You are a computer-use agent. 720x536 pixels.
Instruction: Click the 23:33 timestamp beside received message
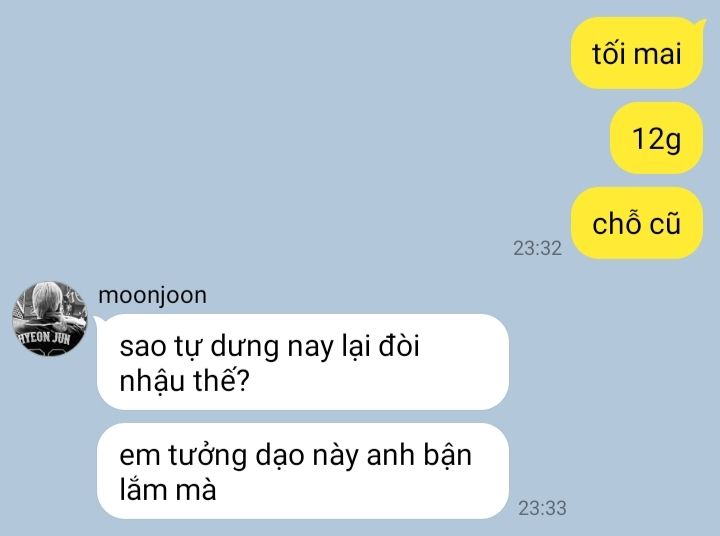[542, 508]
